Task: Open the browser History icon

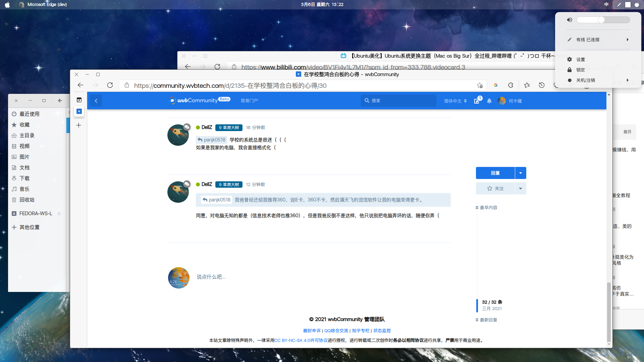Action: 541,85
